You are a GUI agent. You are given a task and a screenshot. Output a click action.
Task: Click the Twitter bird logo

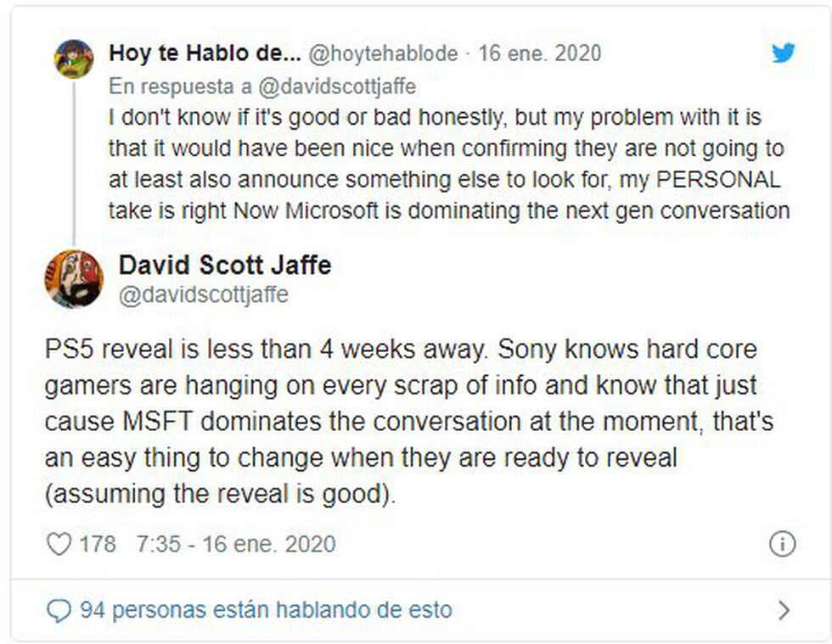[783, 53]
